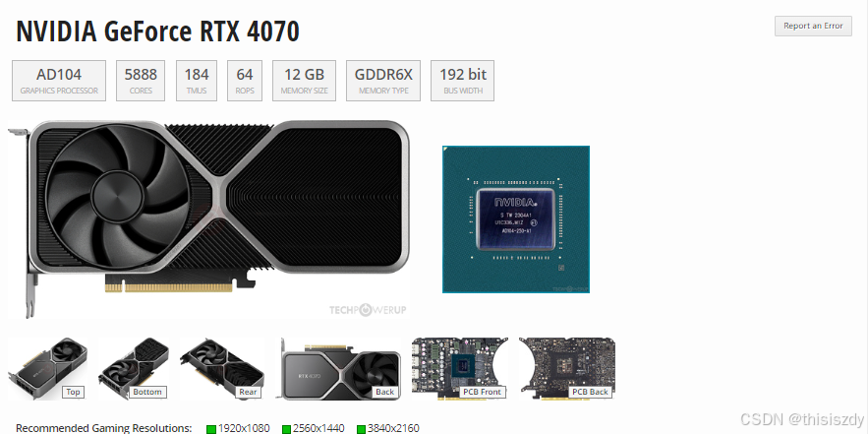
Task: Enlarge the AD104 GPU chip photo
Action: [516, 218]
